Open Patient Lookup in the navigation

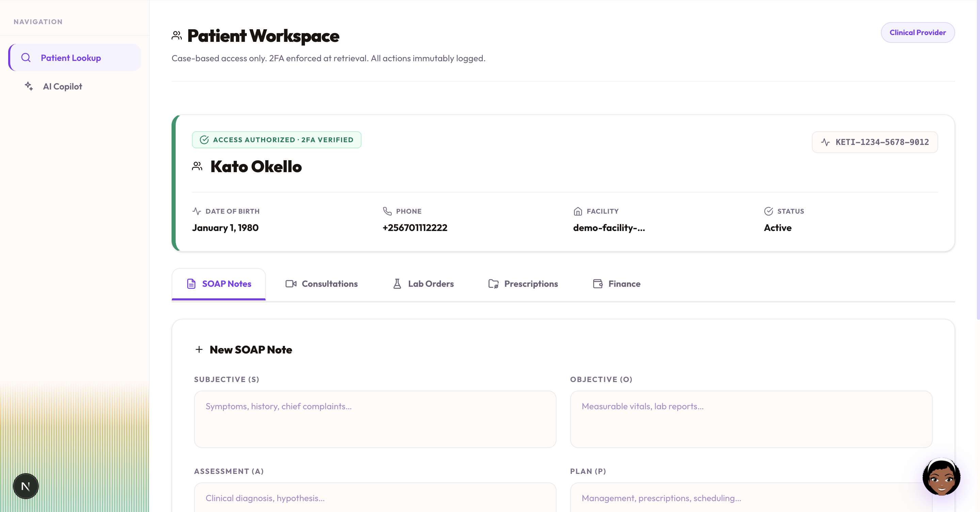[75, 58]
